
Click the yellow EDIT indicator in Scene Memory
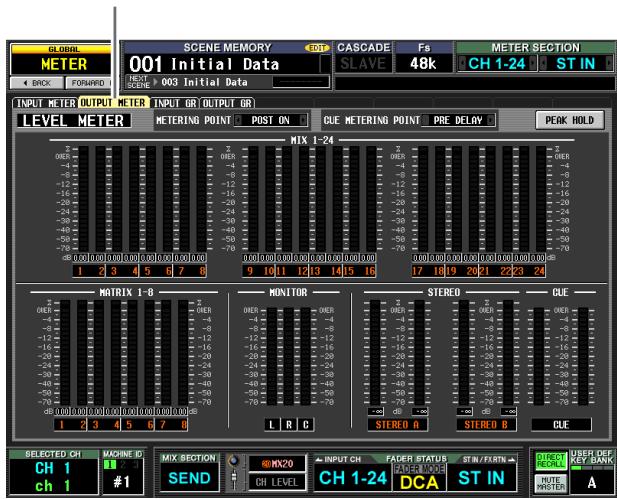317,48
